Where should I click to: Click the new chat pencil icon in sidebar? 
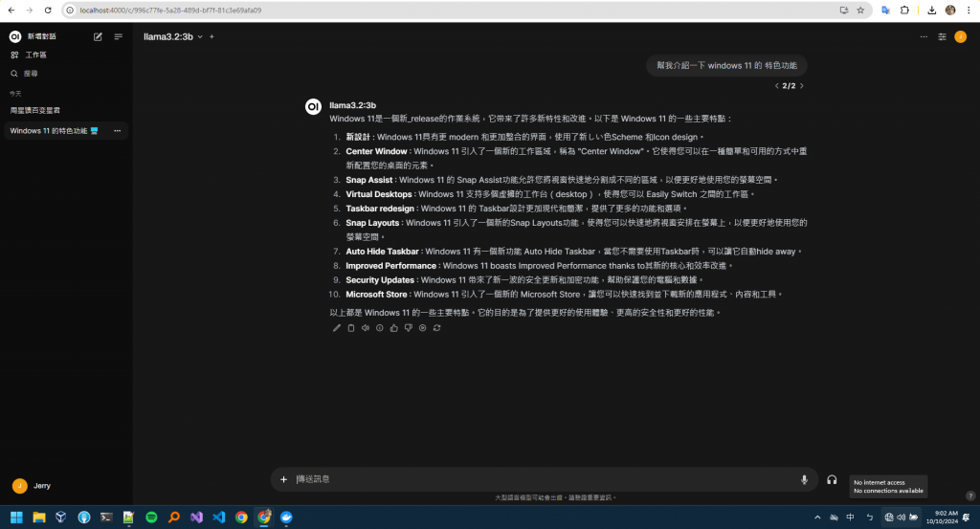[x=99, y=37]
